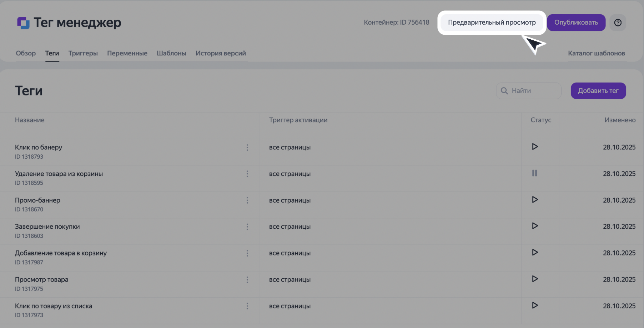
Task: Open the three-dot menu for Клик по банеру
Action: (x=247, y=148)
